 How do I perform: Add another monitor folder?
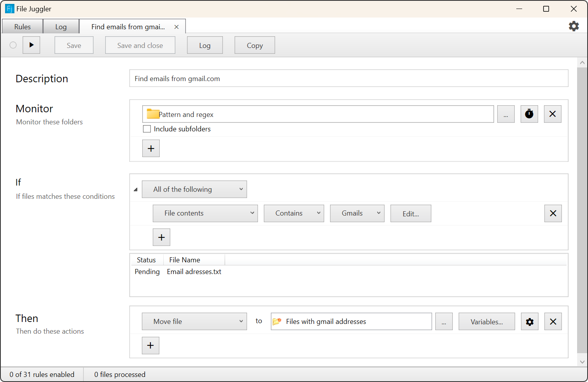(151, 149)
